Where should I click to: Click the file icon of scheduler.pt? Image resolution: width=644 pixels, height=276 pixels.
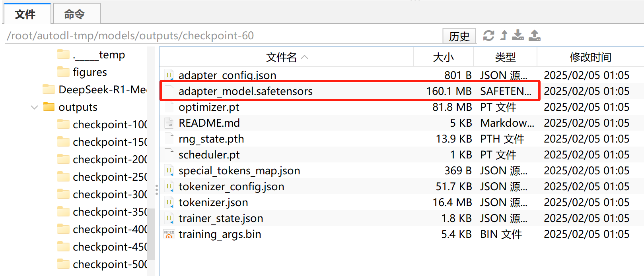[x=169, y=154]
